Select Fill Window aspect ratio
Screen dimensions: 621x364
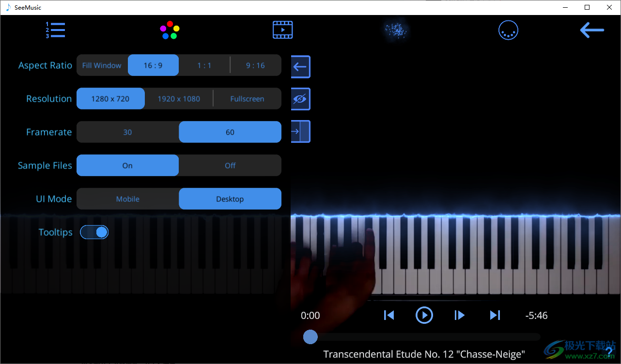pos(102,65)
